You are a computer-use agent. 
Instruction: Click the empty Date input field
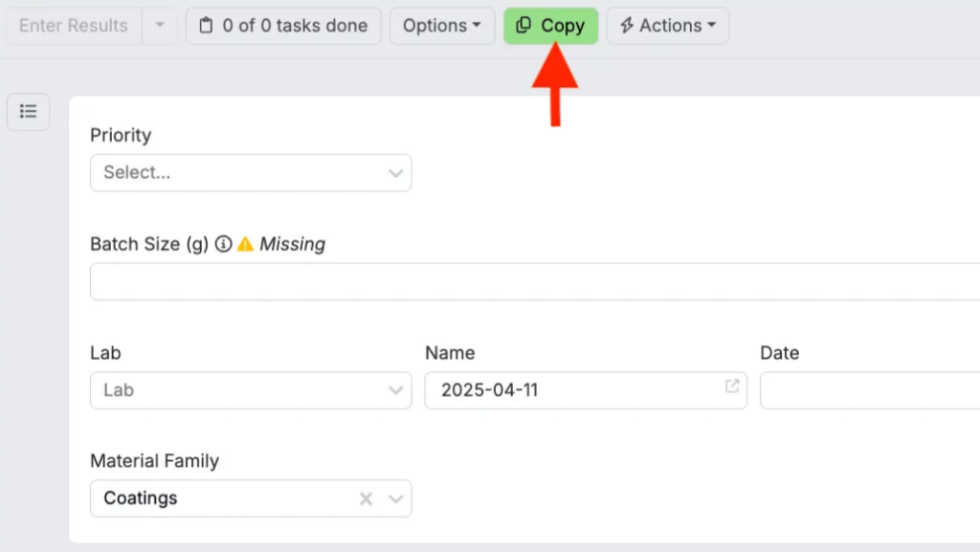[866, 390]
